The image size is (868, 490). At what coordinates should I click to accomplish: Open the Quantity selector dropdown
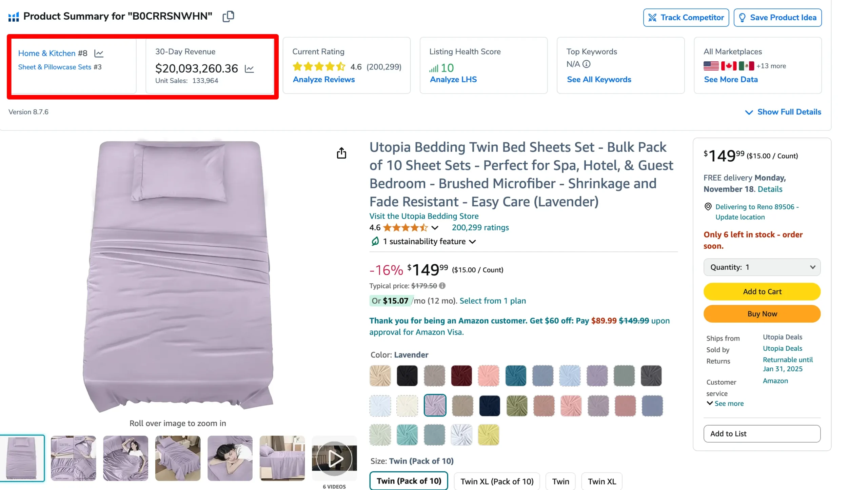(762, 266)
